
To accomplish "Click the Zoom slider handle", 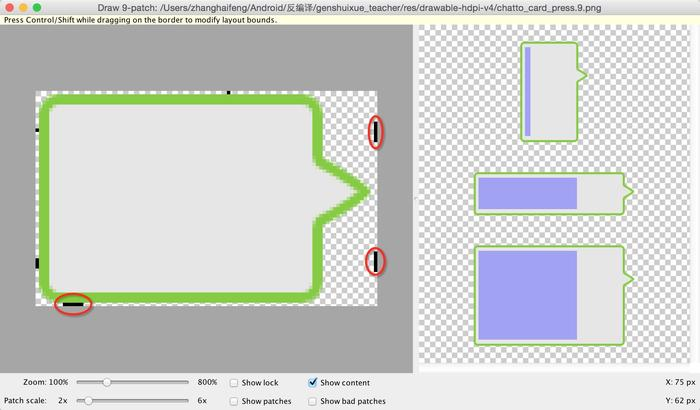I will point(107,382).
